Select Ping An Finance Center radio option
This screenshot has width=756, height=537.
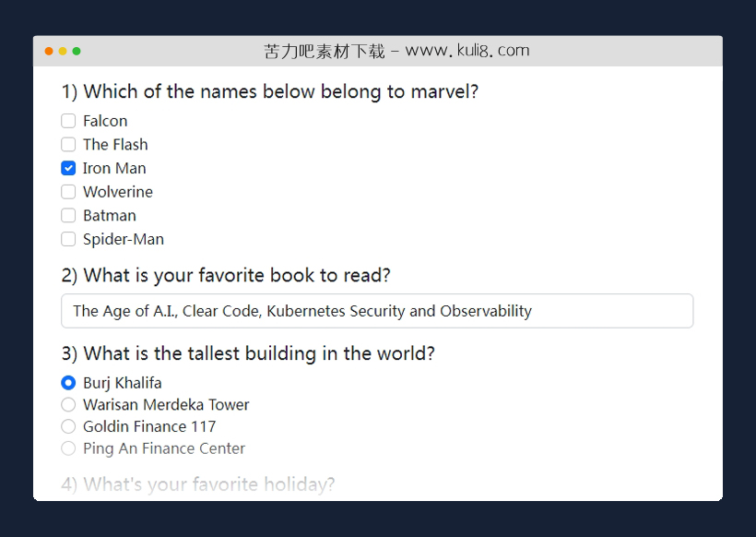pyautogui.click(x=68, y=448)
